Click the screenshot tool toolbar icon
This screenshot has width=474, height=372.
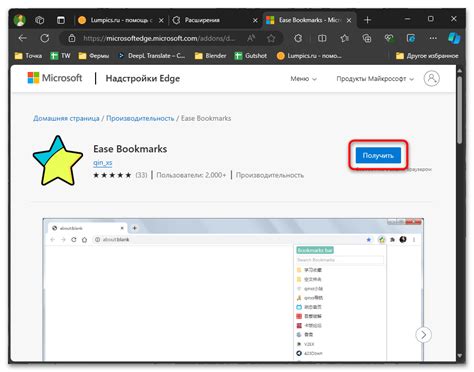(x=411, y=38)
